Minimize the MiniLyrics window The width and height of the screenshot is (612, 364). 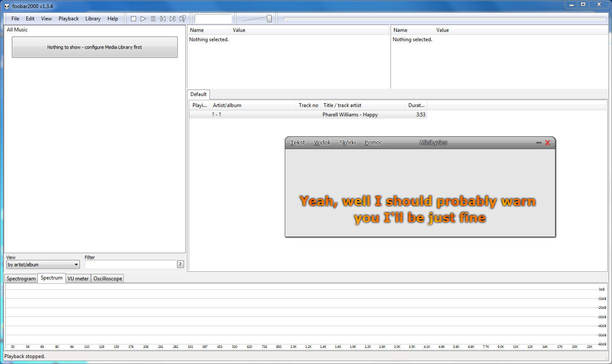538,143
